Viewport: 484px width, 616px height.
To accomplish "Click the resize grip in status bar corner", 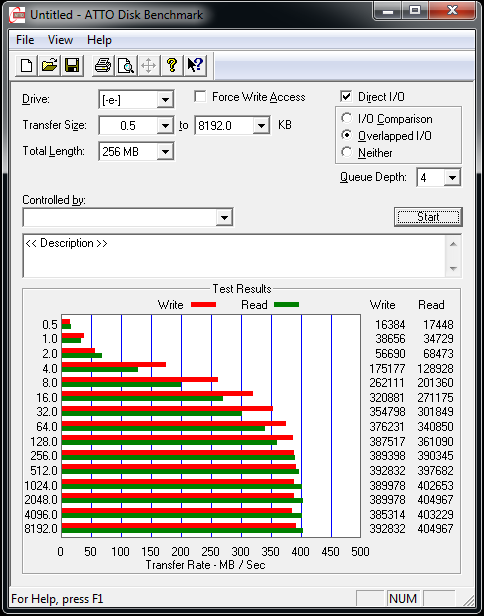I will pyautogui.click(x=469, y=599).
